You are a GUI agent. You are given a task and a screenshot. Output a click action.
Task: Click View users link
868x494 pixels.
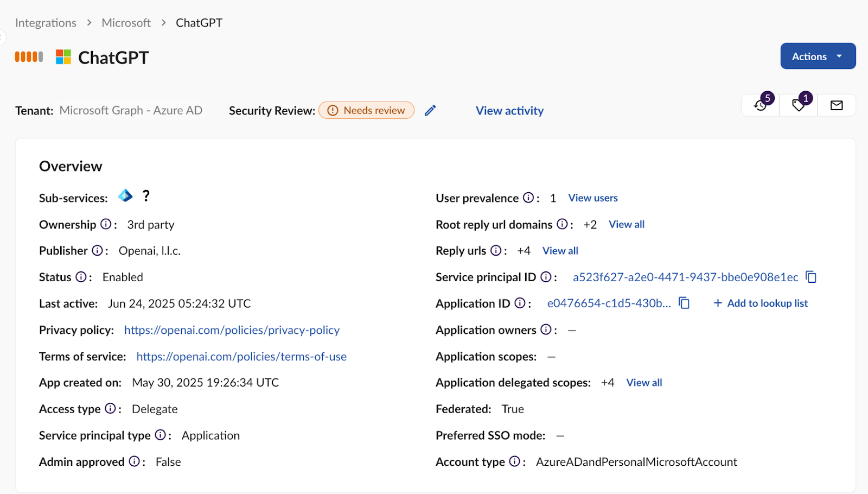(x=593, y=198)
